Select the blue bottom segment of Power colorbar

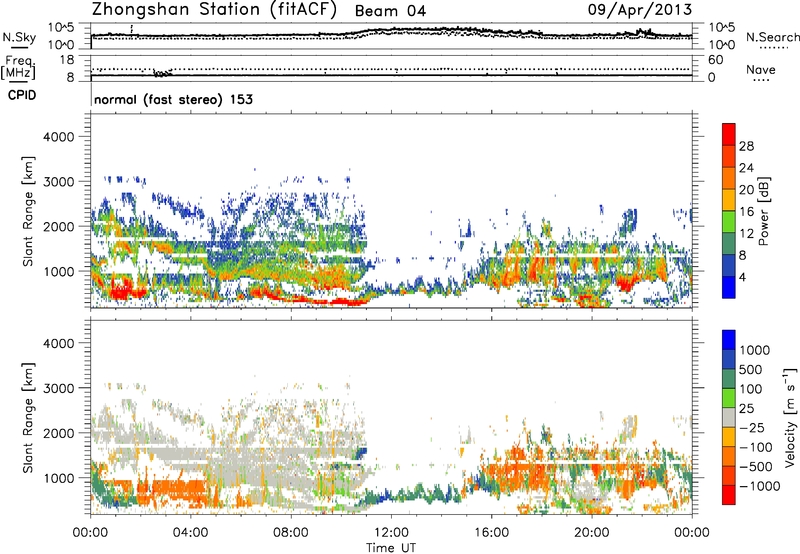729,287
